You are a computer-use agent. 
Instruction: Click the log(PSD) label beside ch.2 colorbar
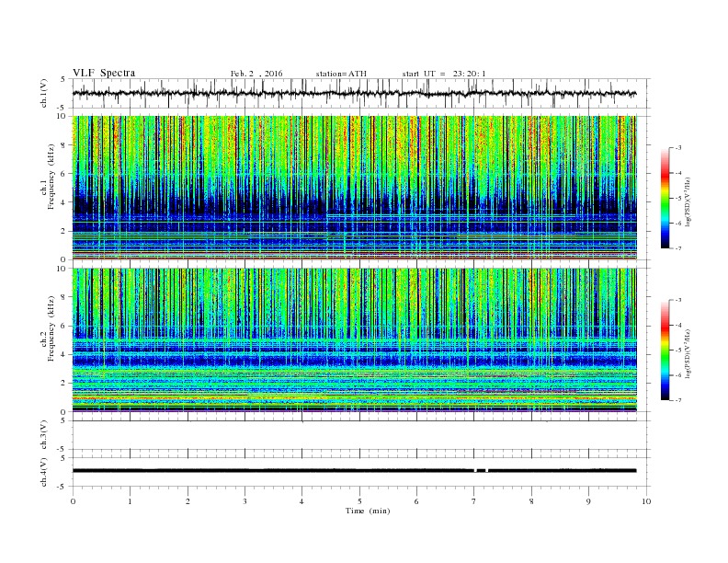[688, 352]
